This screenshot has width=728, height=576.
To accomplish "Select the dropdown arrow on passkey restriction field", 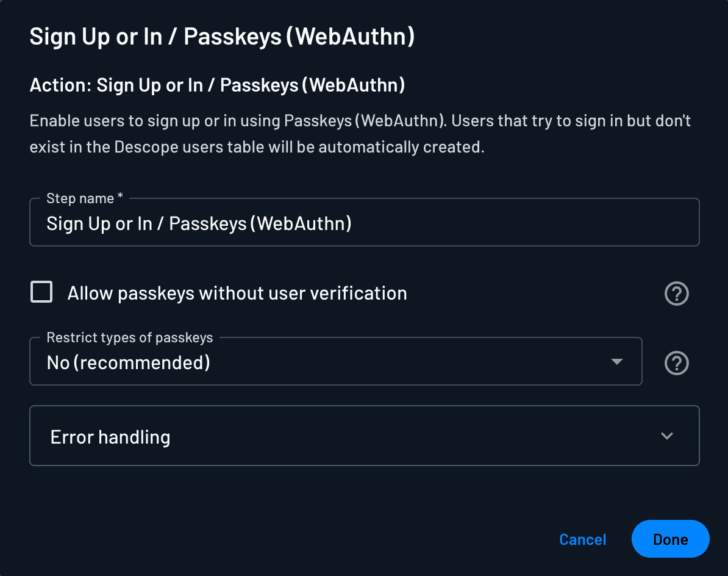I will [617, 361].
